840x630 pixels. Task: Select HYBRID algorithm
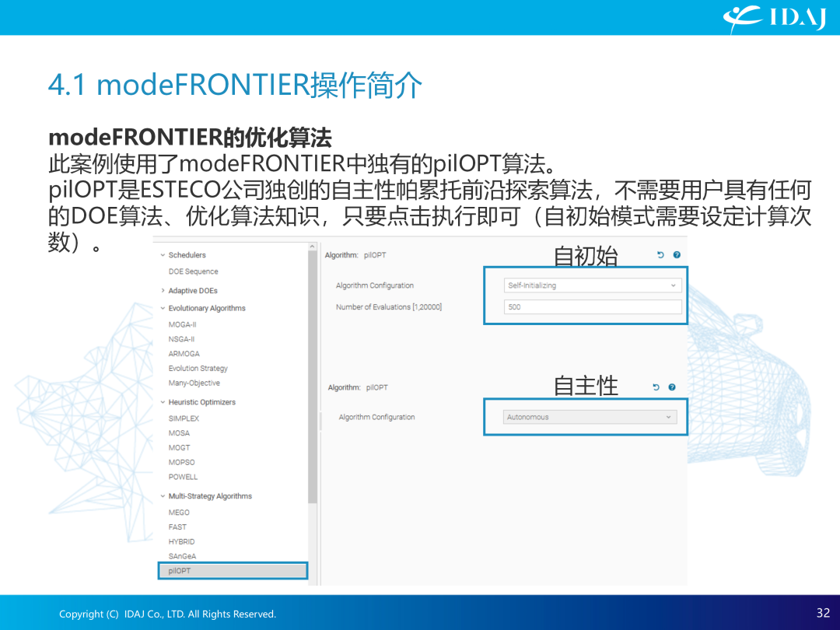(x=181, y=541)
